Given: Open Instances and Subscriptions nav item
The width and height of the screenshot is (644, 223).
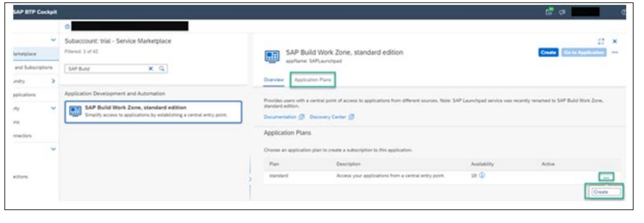Looking at the screenshot, I should (x=34, y=68).
